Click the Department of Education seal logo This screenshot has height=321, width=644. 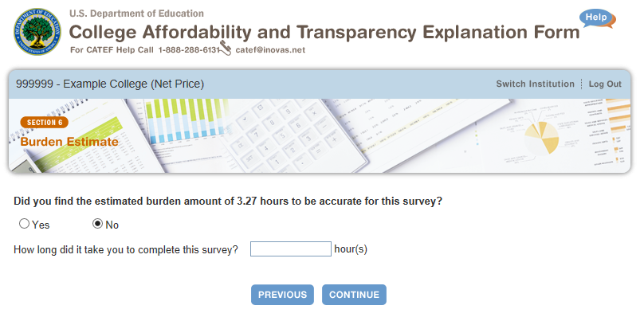[x=36, y=31]
